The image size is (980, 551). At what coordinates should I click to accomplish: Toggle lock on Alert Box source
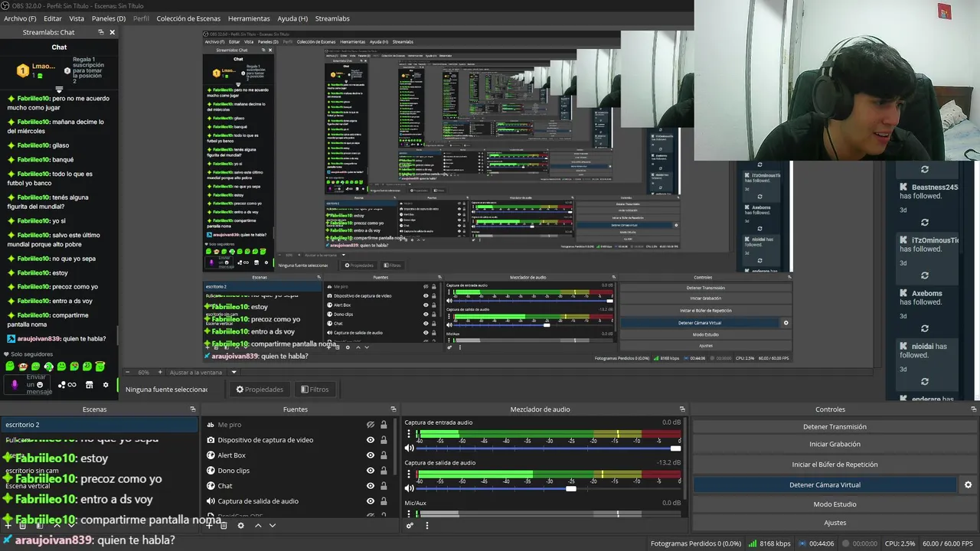coord(384,455)
